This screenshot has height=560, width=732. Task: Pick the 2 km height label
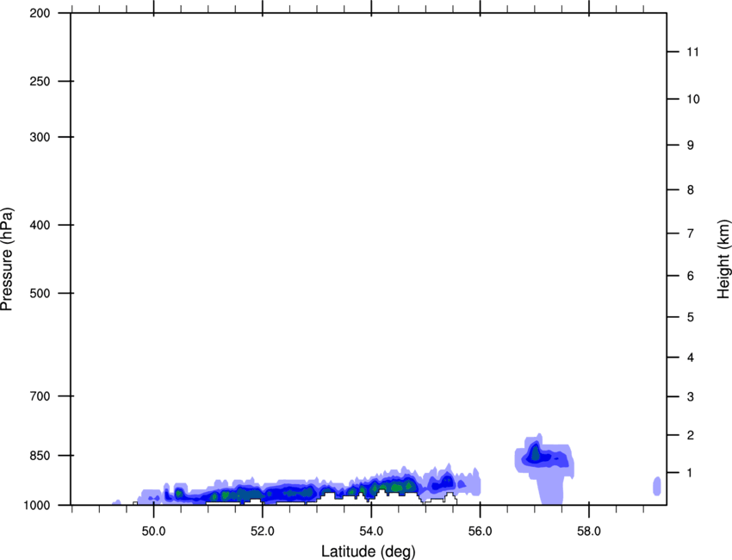(x=691, y=435)
